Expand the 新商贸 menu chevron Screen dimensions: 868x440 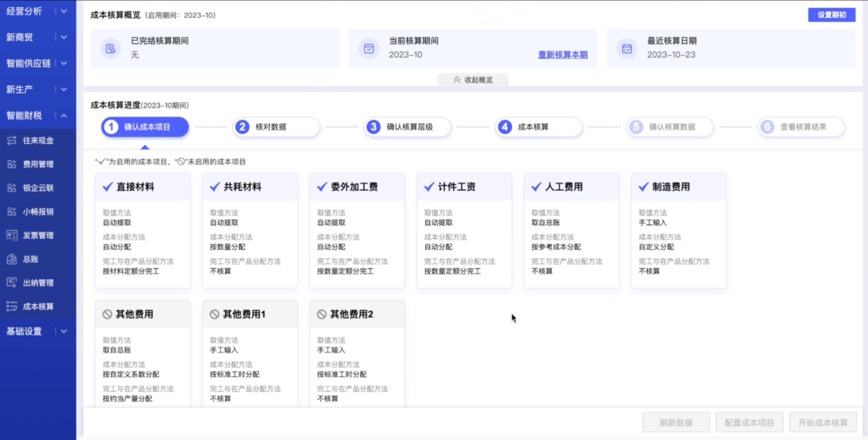point(63,37)
